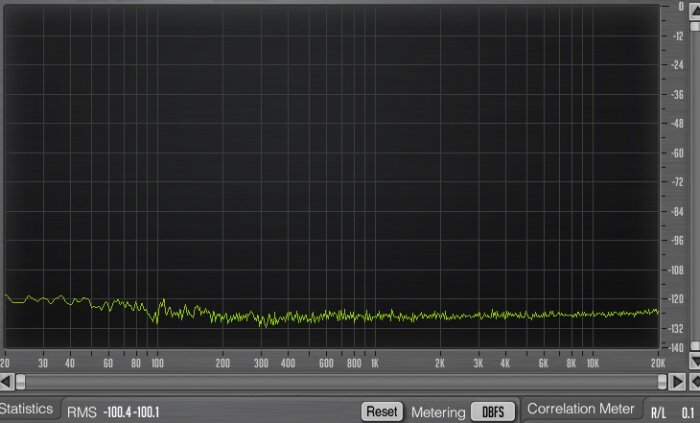Click the Metering label

tap(438, 412)
